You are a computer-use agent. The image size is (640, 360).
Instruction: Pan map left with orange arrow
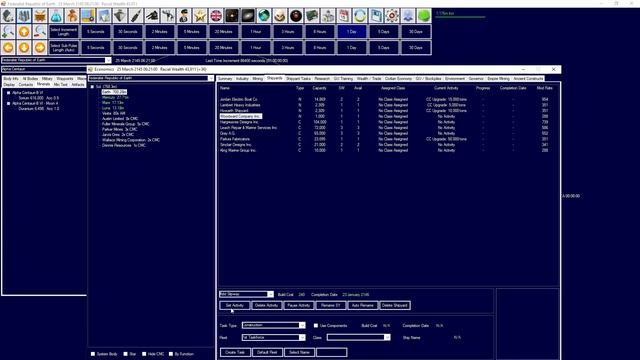pos(8,47)
